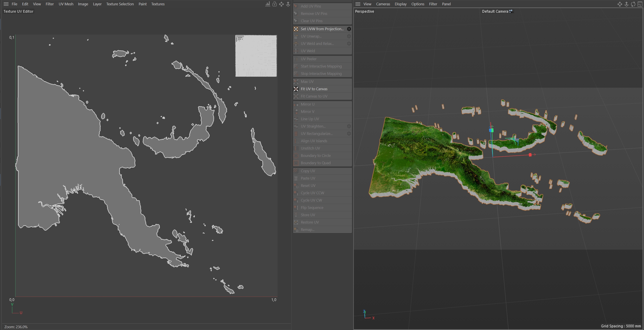Click the red X axis handle
The width and height of the screenshot is (644, 330).
pyautogui.click(x=530, y=155)
